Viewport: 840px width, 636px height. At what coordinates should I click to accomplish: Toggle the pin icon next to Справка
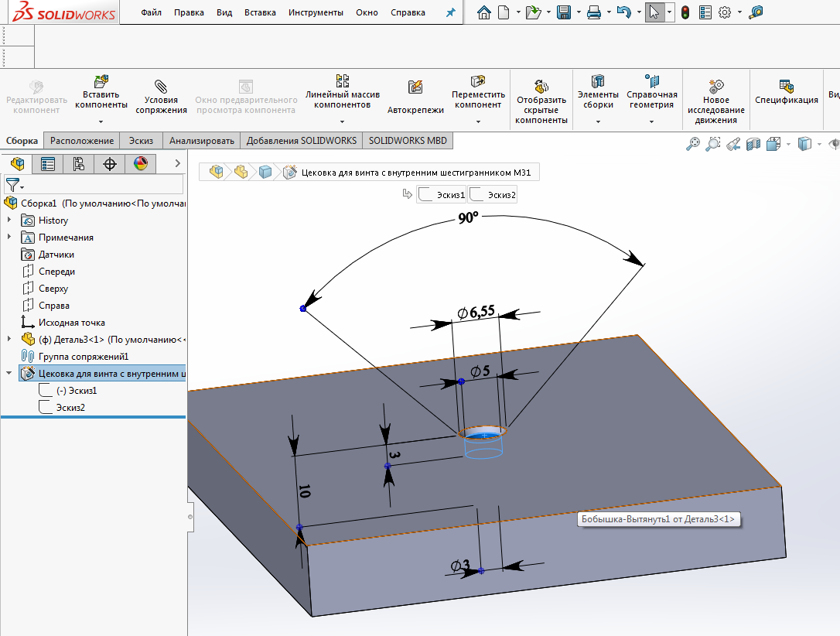coord(452,13)
